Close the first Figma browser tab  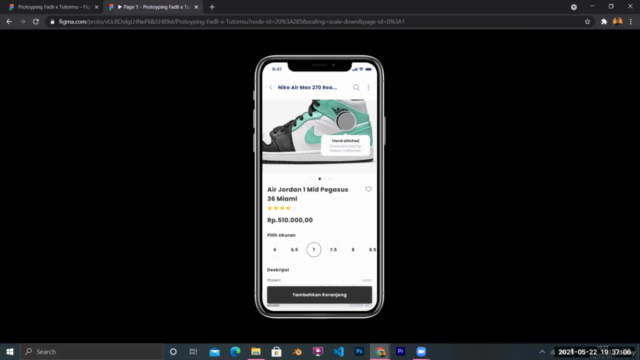point(97,7)
